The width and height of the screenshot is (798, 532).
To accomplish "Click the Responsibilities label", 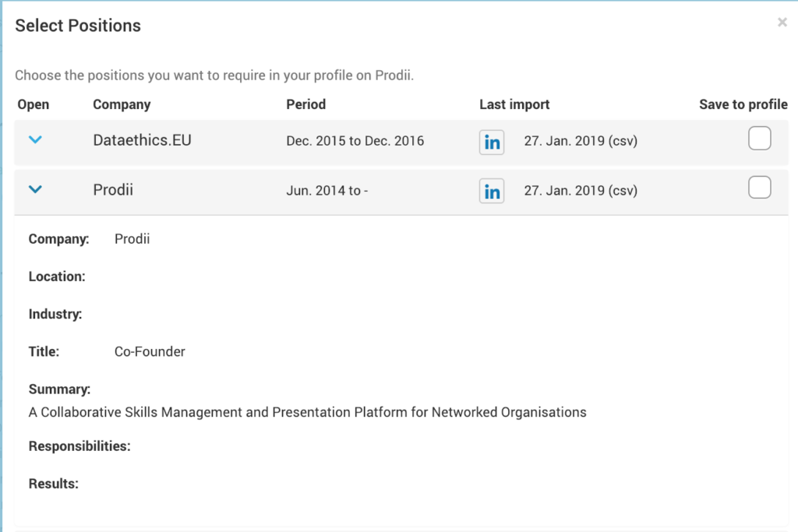I will 79,446.
